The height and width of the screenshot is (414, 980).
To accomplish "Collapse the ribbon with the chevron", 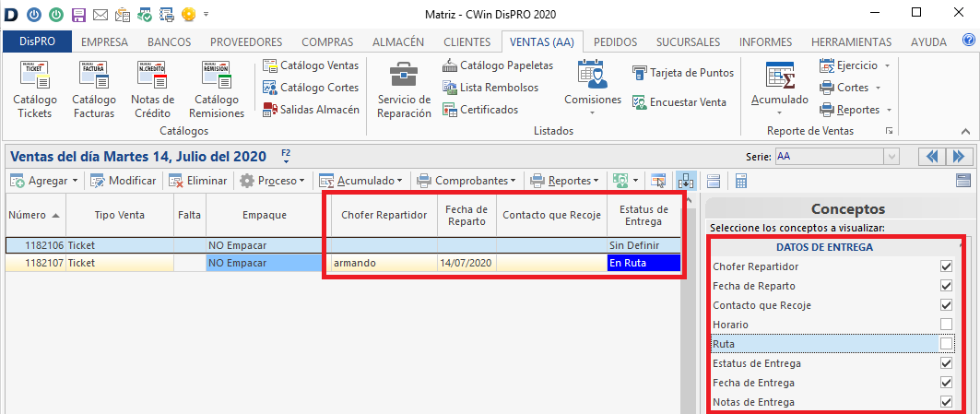I will pos(965,131).
